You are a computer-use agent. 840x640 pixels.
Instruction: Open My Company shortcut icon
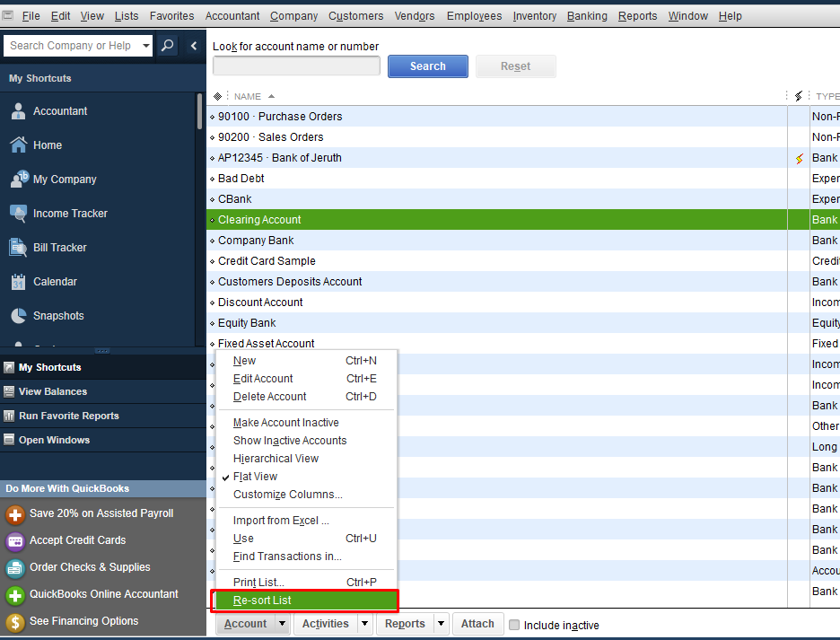pyautogui.click(x=19, y=179)
